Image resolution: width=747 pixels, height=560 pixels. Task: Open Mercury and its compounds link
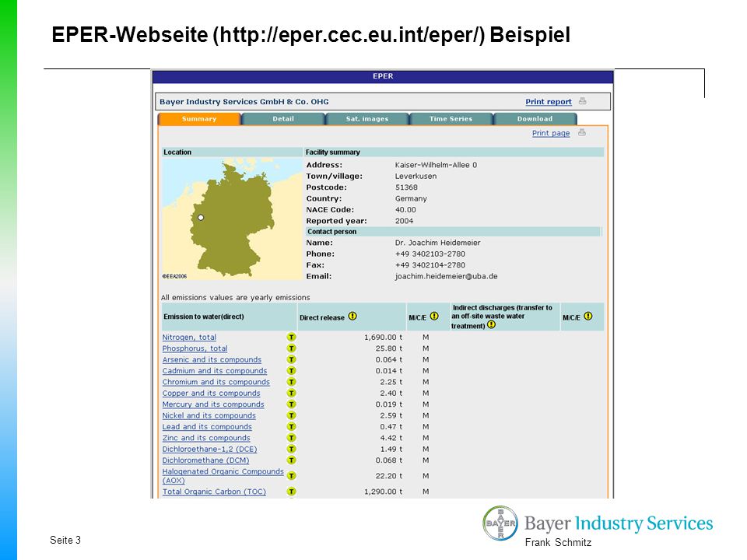(x=213, y=404)
